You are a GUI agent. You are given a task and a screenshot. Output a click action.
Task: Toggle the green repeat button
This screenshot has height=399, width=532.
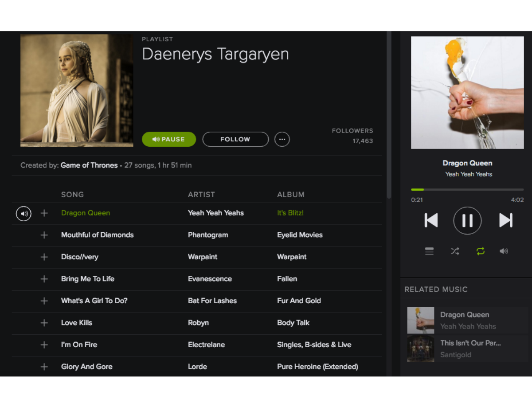(x=481, y=251)
